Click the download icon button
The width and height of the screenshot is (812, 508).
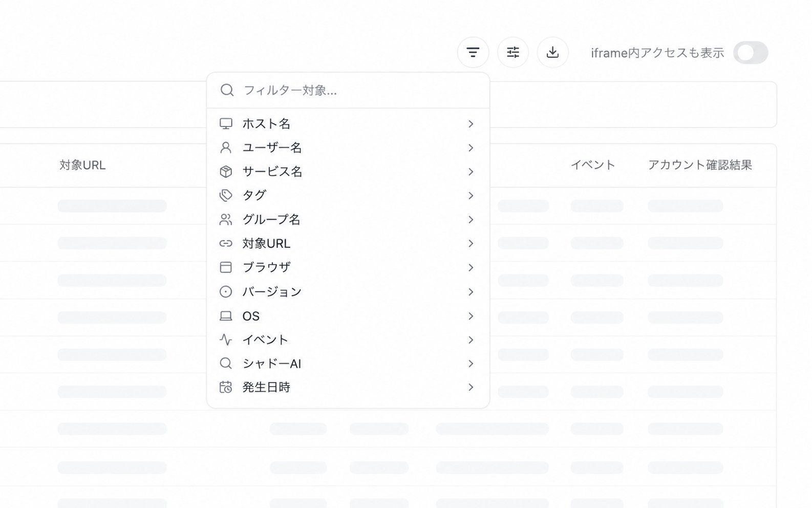[x=553, y=52]
